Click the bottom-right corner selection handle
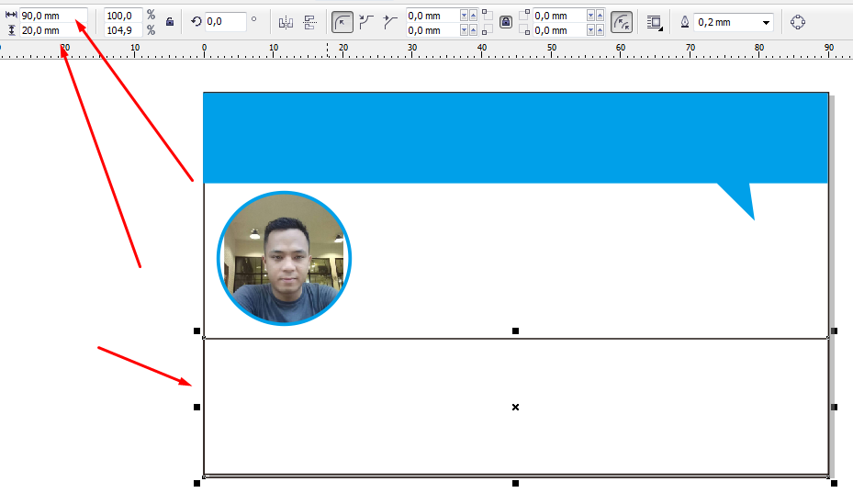 834,483
